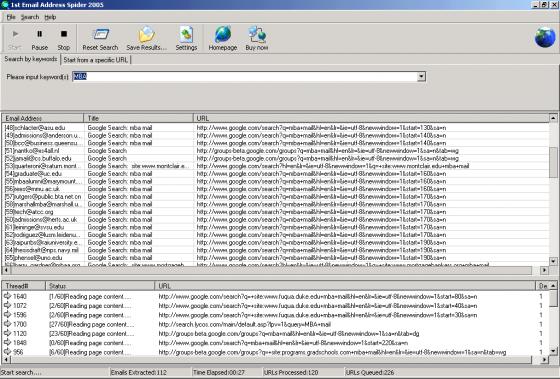The image size is (560, 379).
Task: Click arrow icon for thread 1640
Action: point(8,296)
